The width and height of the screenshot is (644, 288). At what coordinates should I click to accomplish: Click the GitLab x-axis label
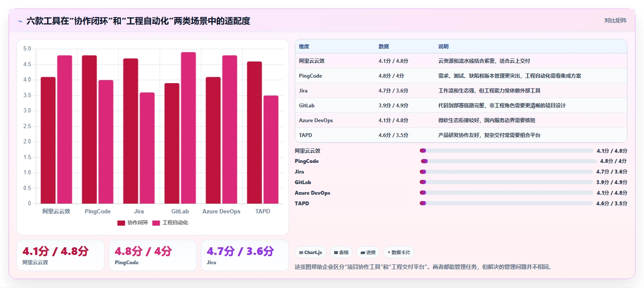click(x=180, y=211)
